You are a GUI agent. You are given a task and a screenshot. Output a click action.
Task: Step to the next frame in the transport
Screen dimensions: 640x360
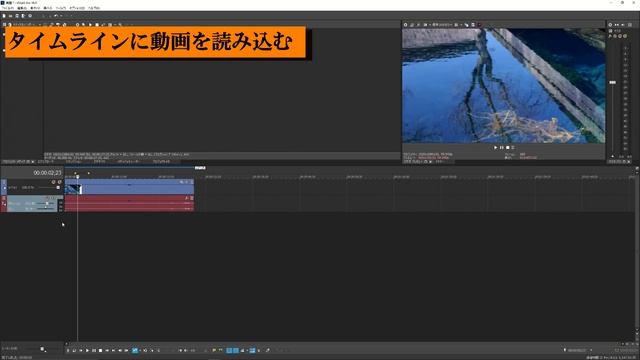126,351
